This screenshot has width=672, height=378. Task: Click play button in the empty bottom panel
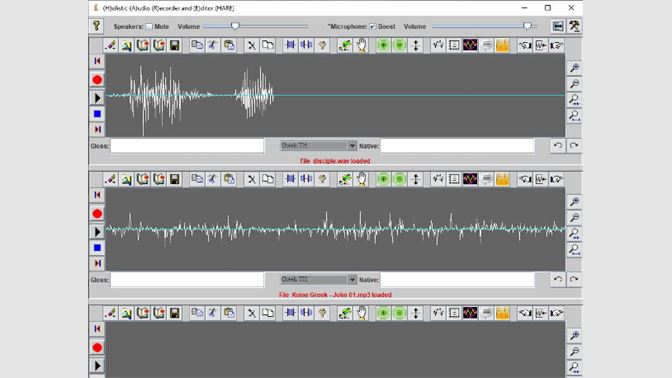click(97, 365)
